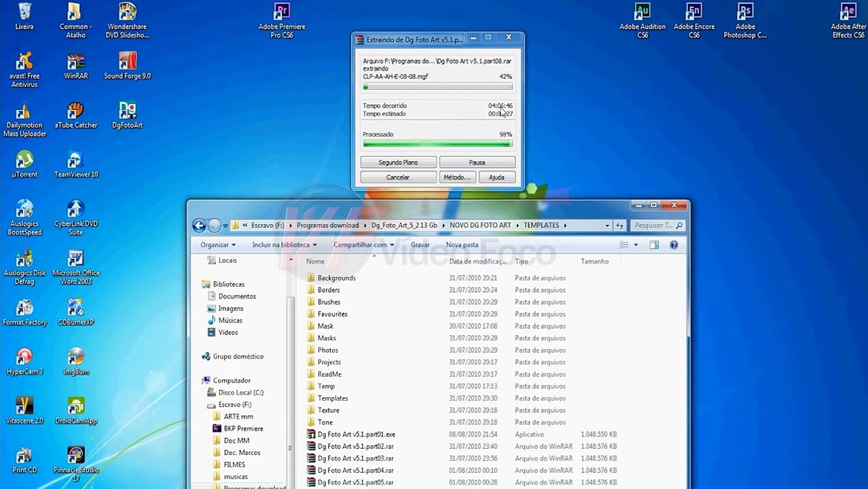Click Pausa button in extraction dialog

point(477,162)
